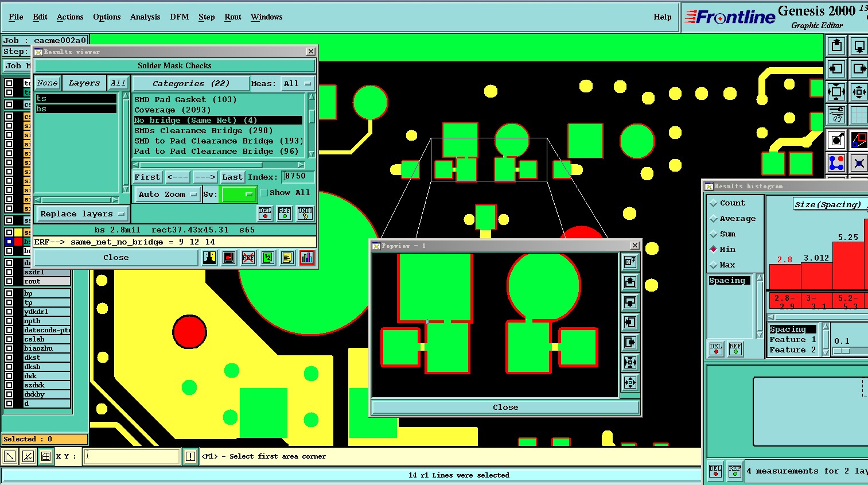The height and width of the screenshot is (485, 868).
Task: Click Popview zoom out icon
Action: tap(630, 382)
